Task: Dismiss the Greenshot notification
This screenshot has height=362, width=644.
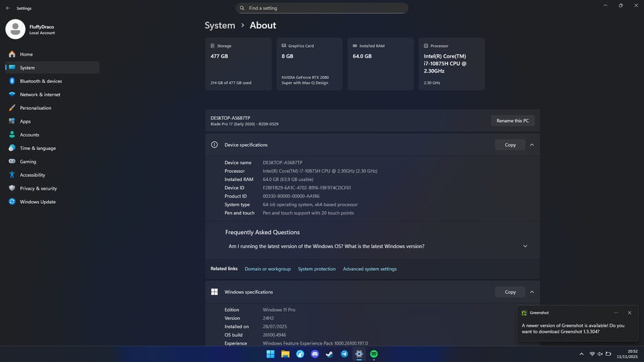Action: [x=630, y=313]
